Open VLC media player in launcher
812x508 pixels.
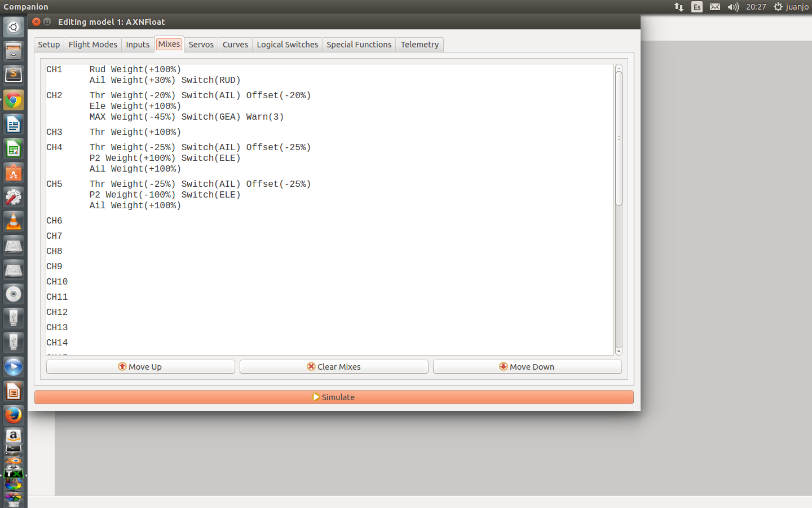click(x=14, y=221)
